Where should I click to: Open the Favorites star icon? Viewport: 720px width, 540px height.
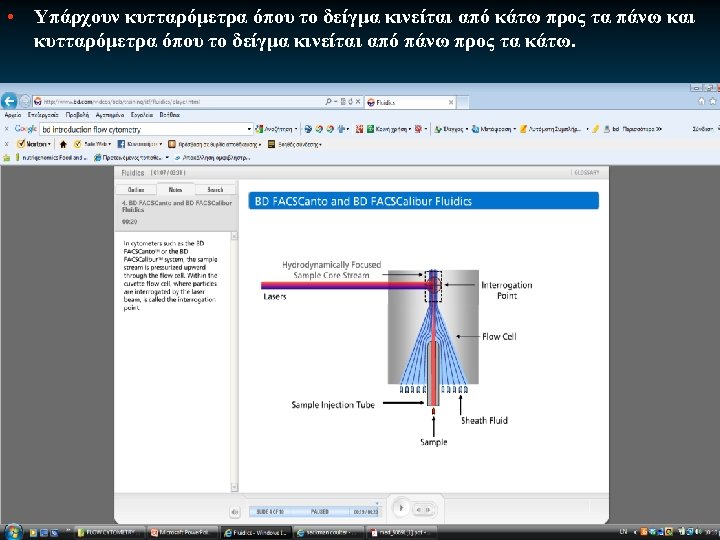point(713,101)
